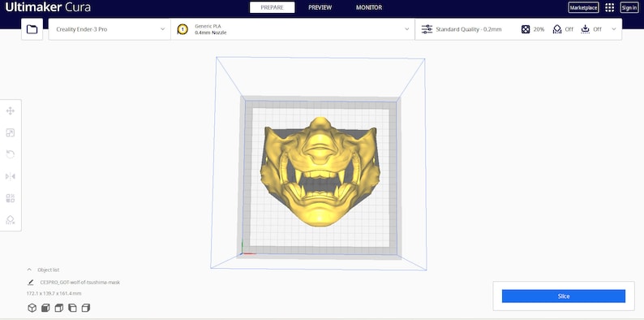
Task: Click the Sign in button
Action: (629, 7)
